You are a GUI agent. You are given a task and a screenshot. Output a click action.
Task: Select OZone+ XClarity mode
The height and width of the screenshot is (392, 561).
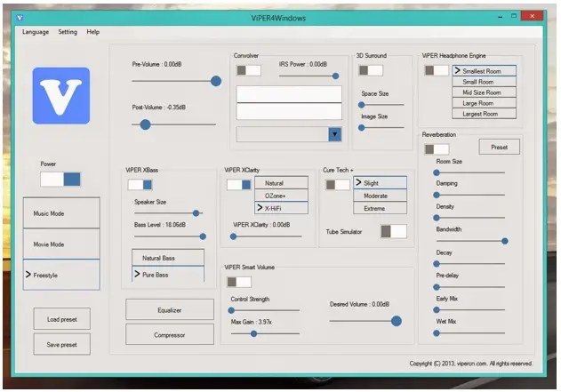pos(281,196)
